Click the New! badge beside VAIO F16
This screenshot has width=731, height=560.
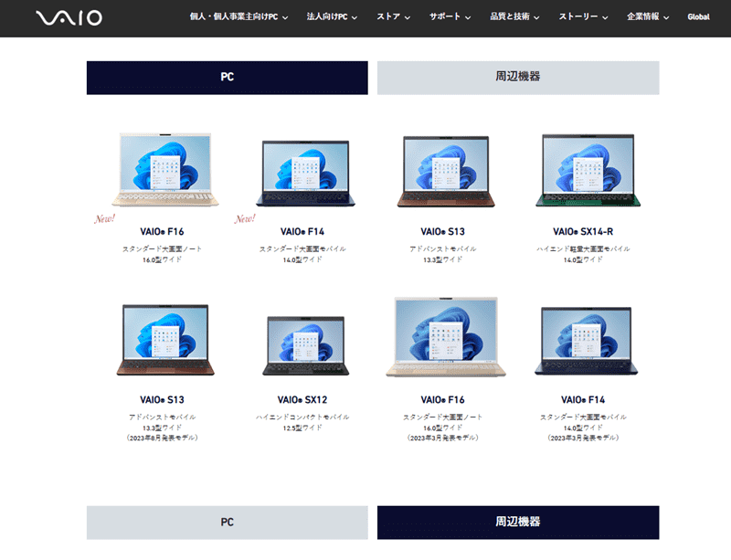point(104,218)
